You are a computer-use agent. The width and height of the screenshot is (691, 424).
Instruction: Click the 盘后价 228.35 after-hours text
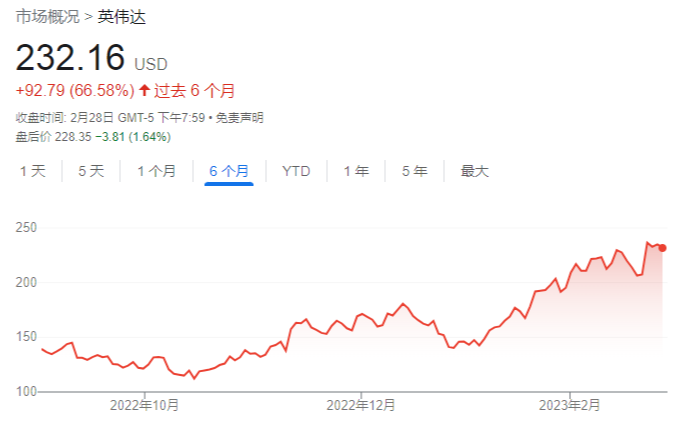(x=53, y=137)
